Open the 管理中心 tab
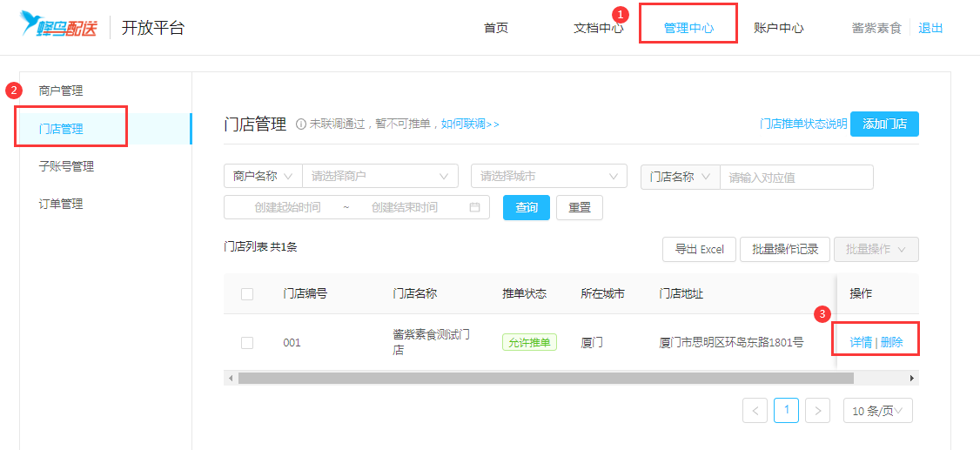 pyautogui.click(x=688, y=28)
